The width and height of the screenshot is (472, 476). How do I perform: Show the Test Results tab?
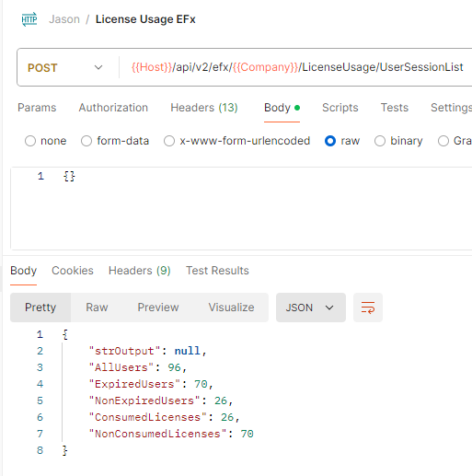pos(217,271)
